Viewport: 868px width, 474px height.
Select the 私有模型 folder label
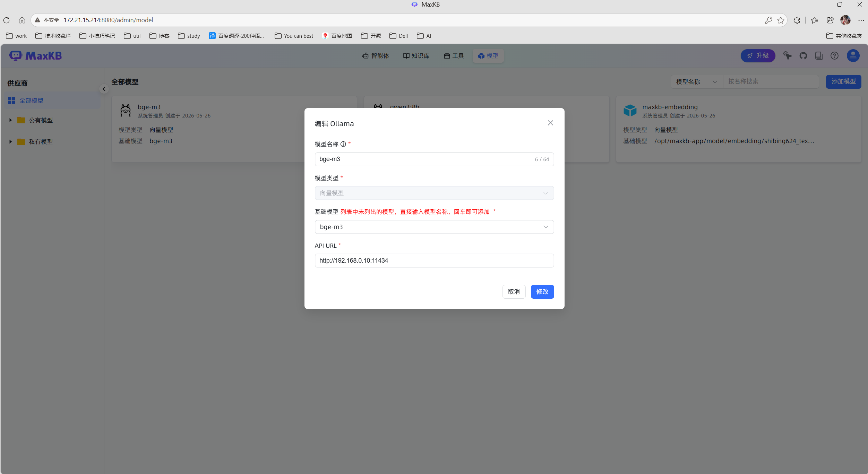click(41, 142)
